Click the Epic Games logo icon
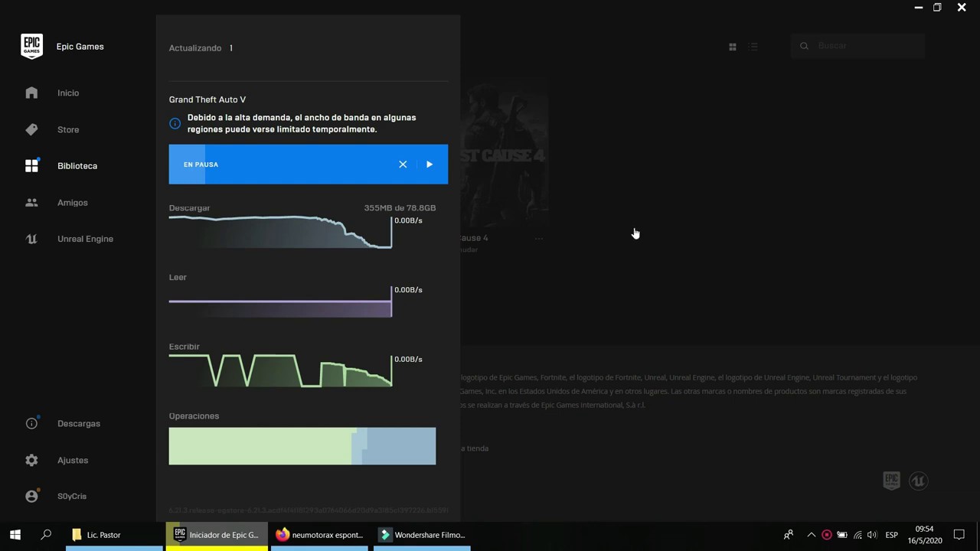 pyautogui.click(x=31, y=46)
